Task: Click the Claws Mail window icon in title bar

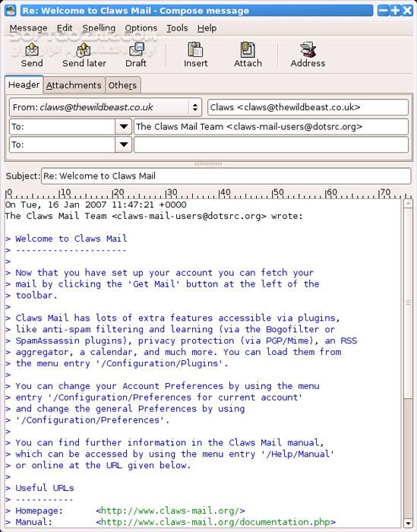Action: click(x=10, y=10)
